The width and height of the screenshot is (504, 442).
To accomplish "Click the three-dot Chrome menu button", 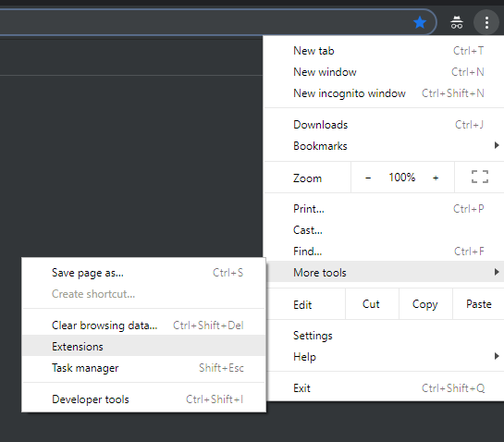I will coord(486,22).
